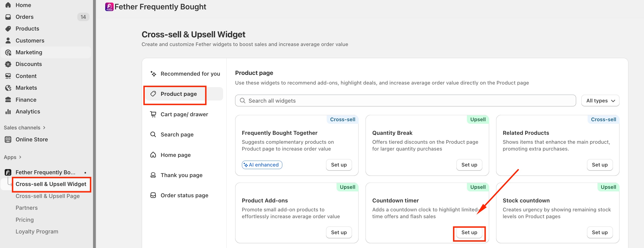Click the Products tag icon
The height and width of the screenshot is (248, 644).
click(x=8, y=28)
